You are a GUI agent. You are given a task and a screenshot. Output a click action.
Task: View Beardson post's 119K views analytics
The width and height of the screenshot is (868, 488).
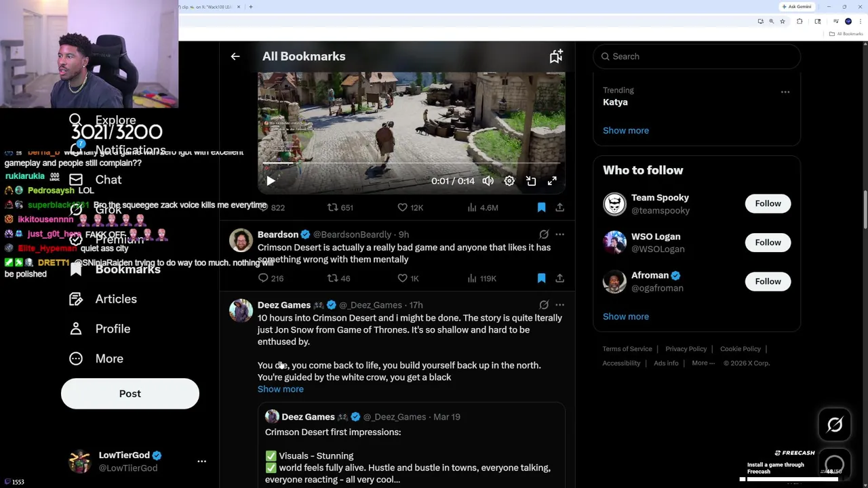(x=481, y=278)
